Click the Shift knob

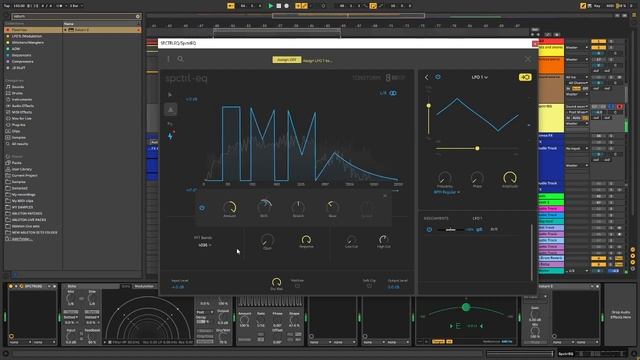click(264, 207)
